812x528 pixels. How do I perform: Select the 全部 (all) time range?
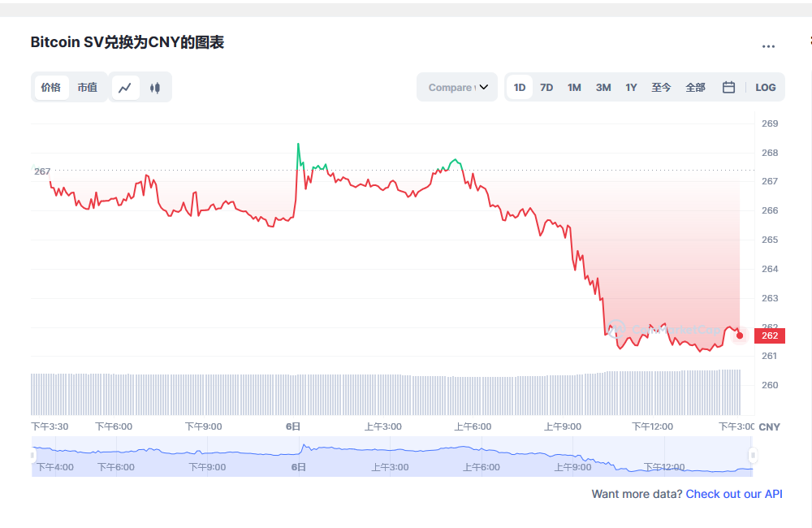point(695,88)
